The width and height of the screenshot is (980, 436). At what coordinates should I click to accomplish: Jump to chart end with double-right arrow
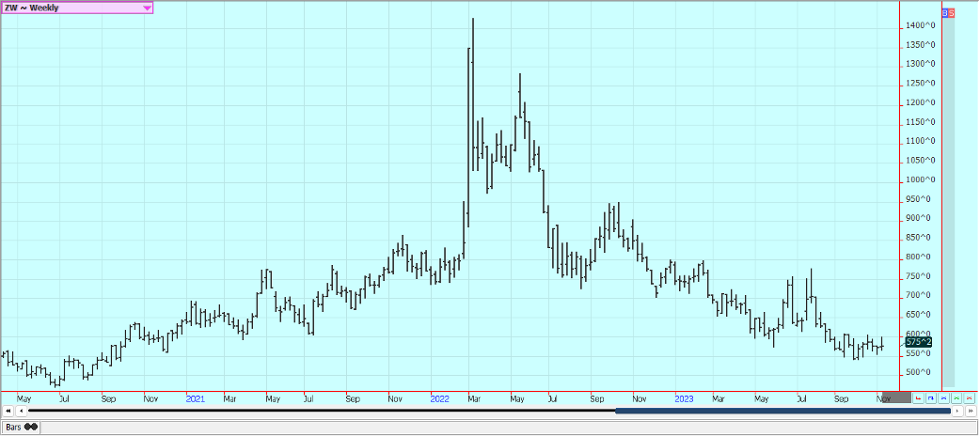[x=971, y=411]
